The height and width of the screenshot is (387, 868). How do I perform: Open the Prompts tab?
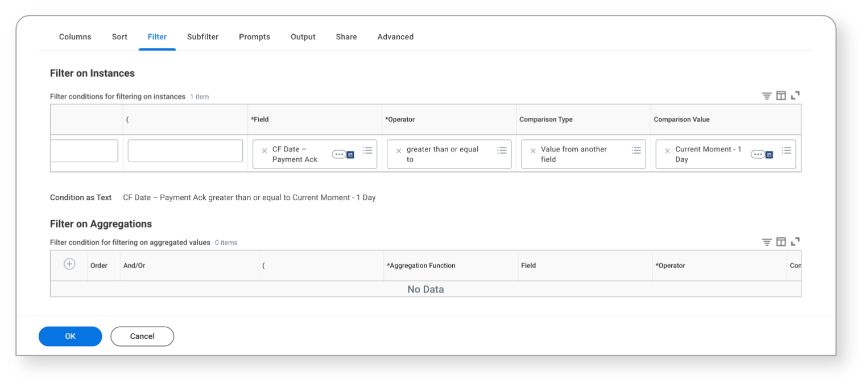(x=254, y=37)
